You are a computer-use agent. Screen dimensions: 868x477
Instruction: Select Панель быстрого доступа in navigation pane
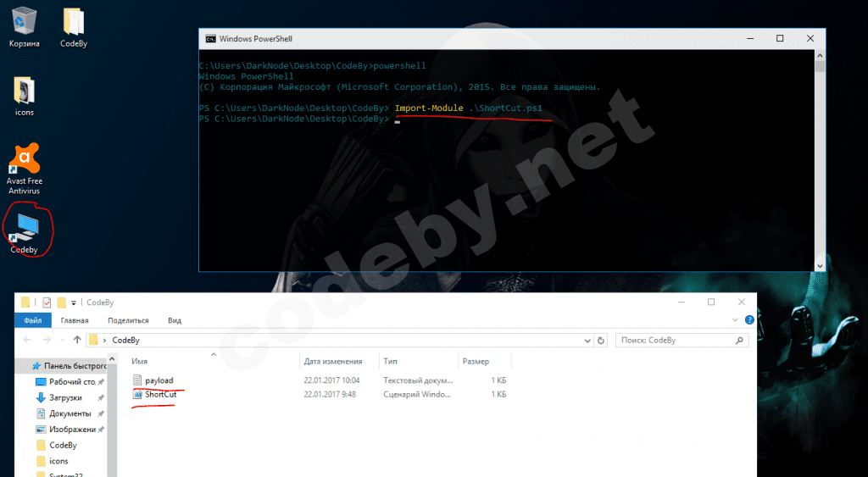click(69, 366)
